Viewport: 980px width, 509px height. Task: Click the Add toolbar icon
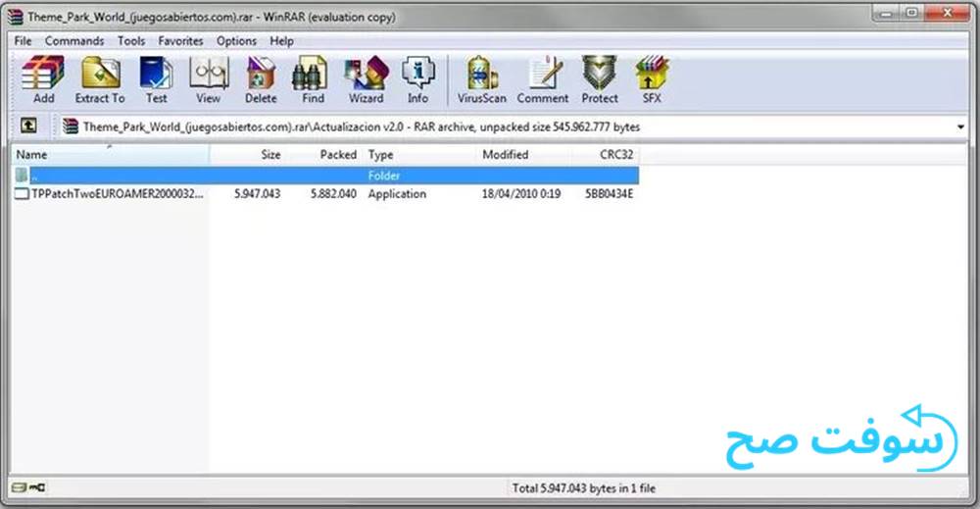[x=43, y=79]
